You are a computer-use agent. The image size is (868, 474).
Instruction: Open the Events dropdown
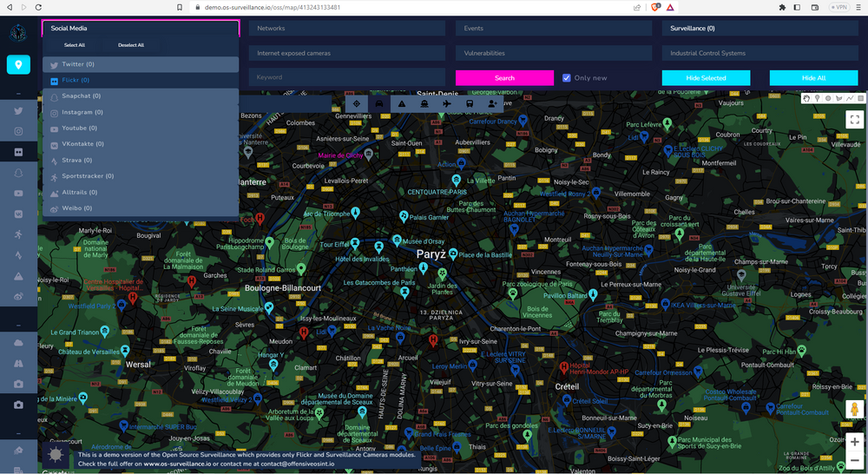[553, 29]
